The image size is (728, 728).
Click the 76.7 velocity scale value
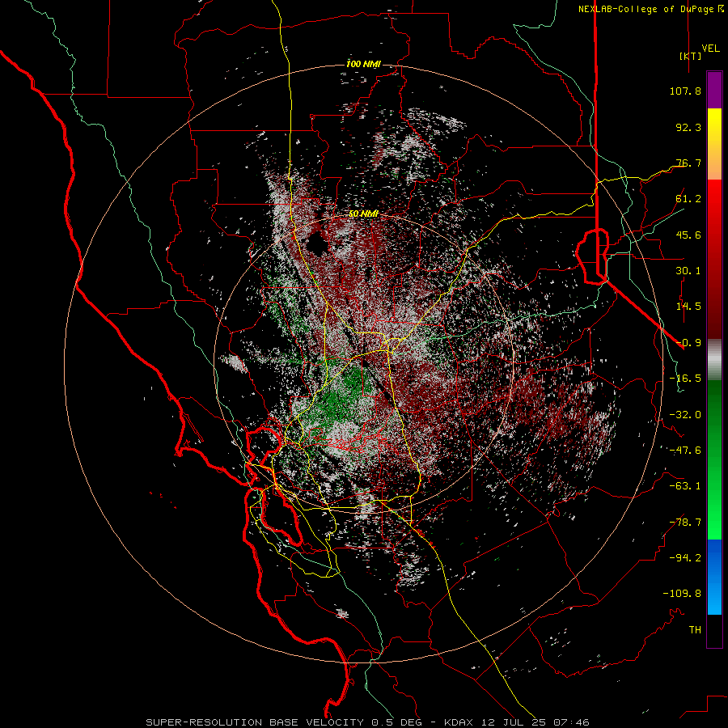point(688,163)
